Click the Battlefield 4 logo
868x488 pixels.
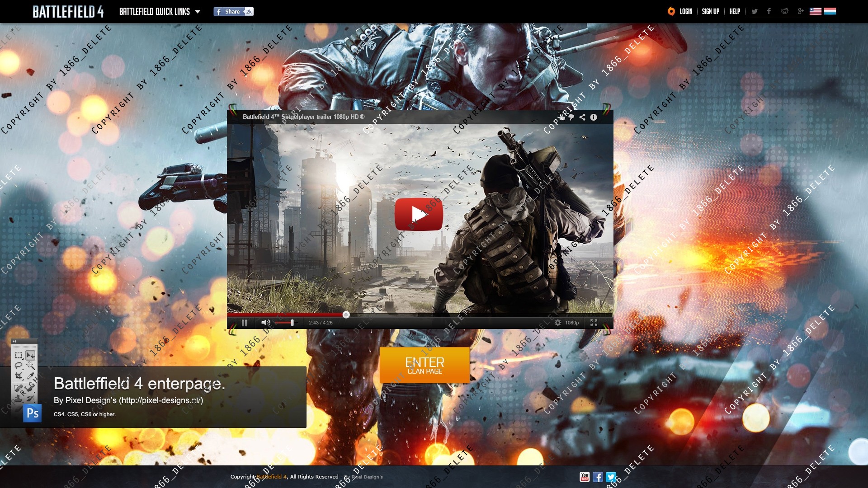[68, 12]
